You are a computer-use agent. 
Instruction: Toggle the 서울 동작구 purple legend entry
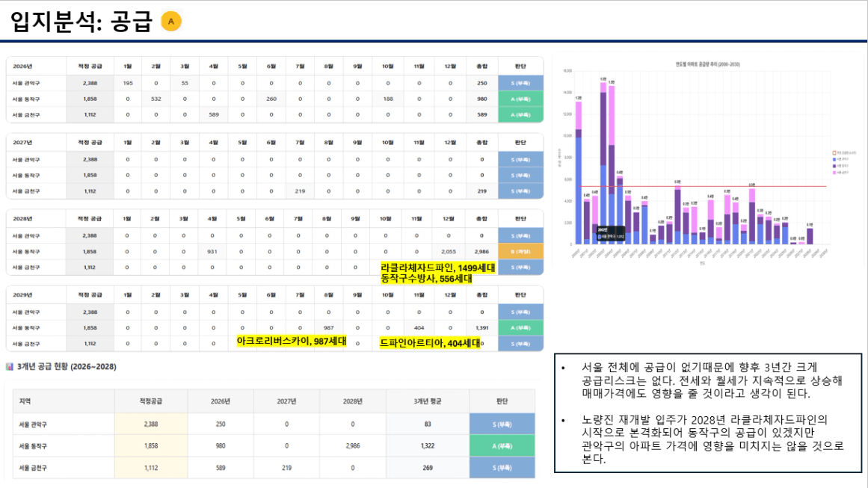click(841, 166)
